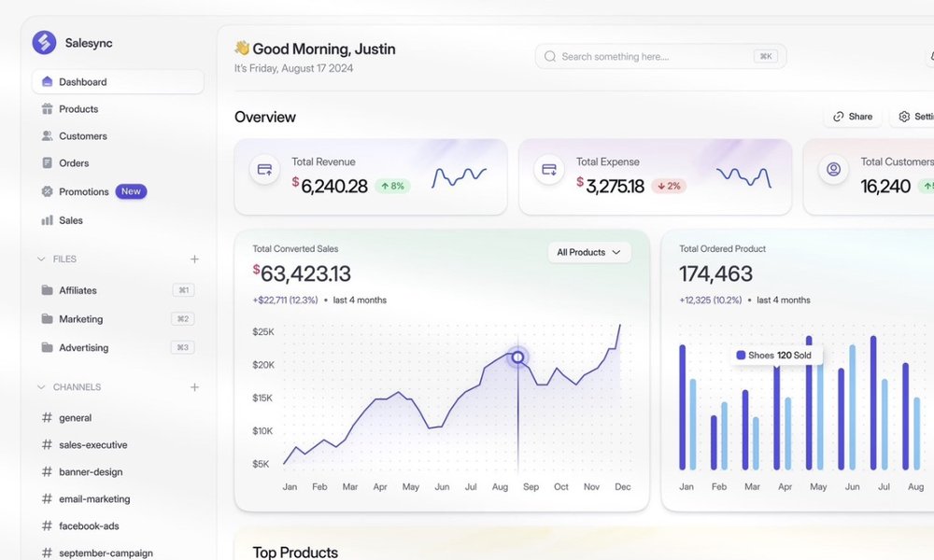Click the Total Revenue sparkline chart

(459, 177)
